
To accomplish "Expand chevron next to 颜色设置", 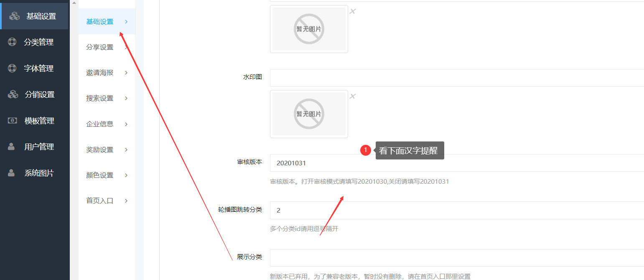I will (126, 175).
